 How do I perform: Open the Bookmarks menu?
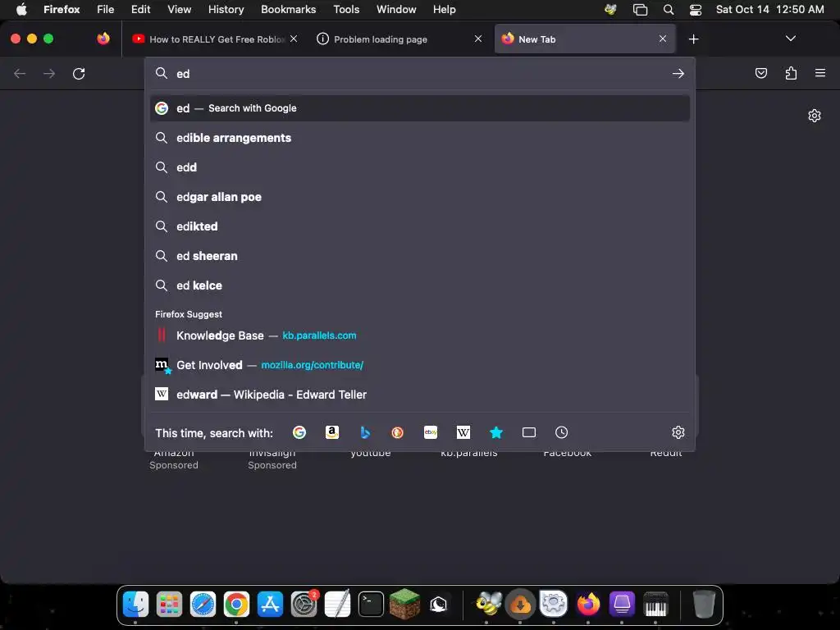pos(288,10)
